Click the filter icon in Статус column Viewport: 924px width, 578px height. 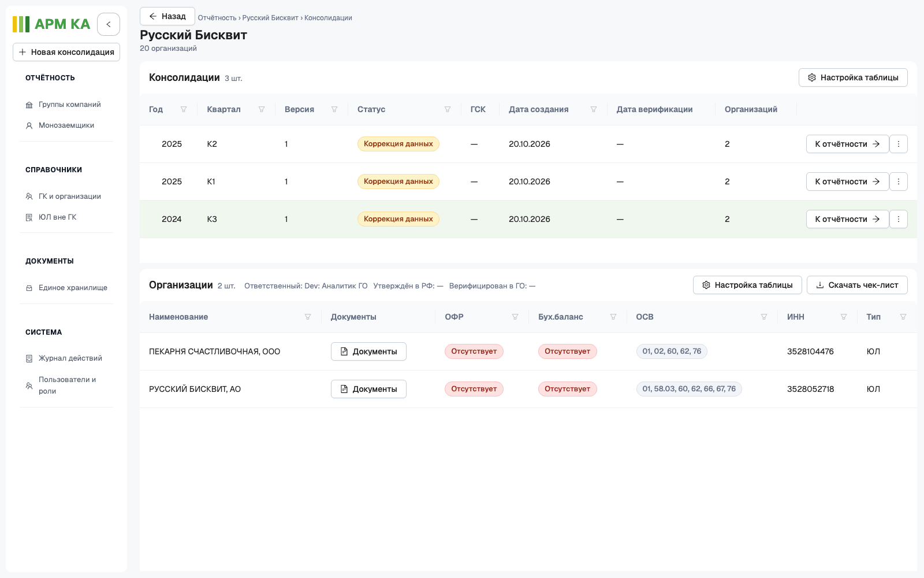click(448, 109)
